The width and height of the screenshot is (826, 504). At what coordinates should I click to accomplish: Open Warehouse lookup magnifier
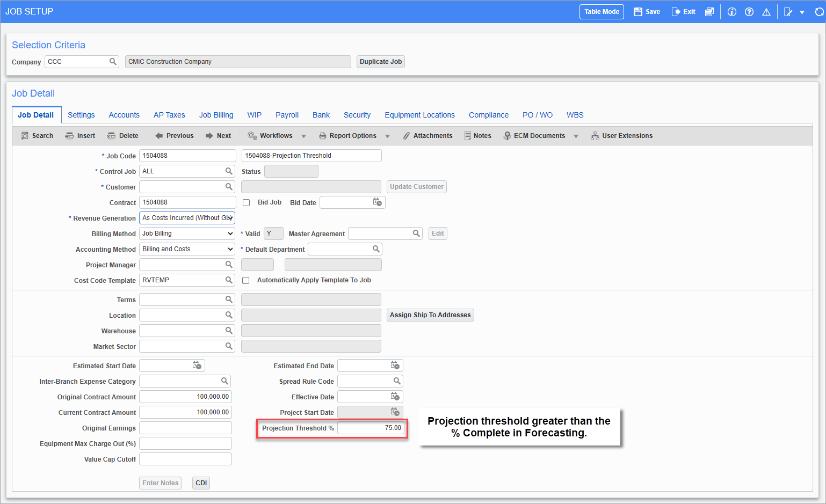(x=229, y=331)
